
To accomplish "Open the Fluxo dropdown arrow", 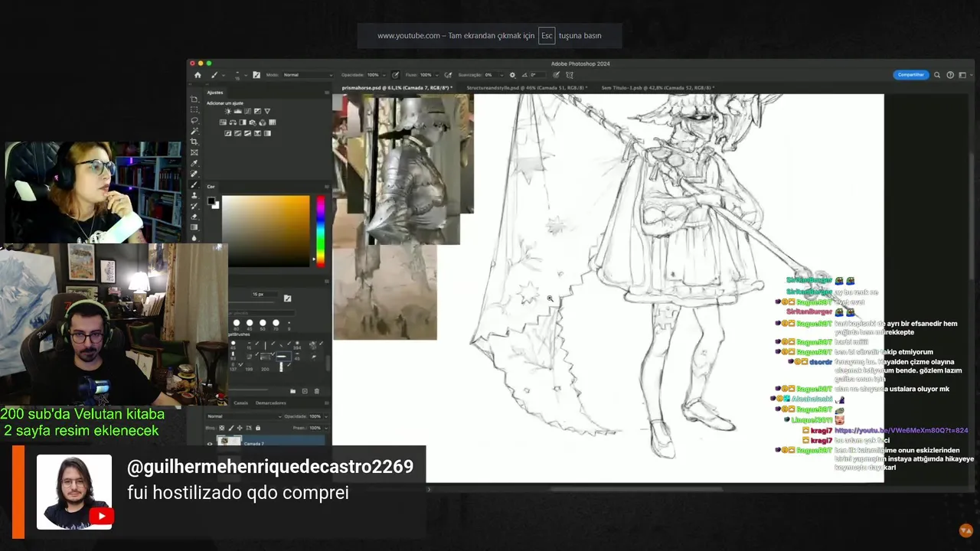I will [x=436, y=75].
